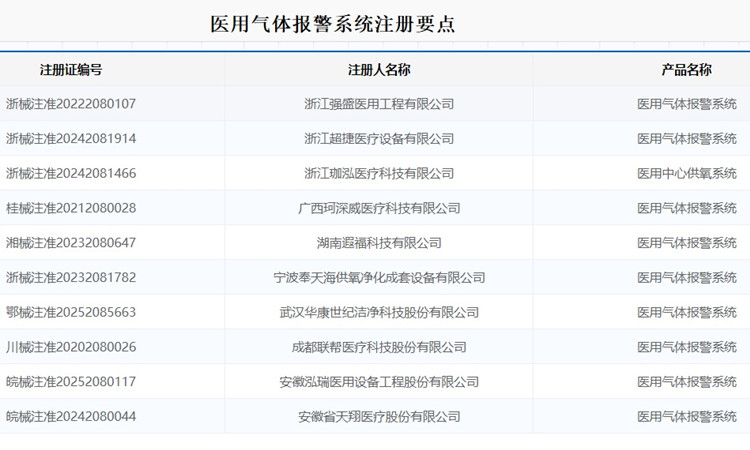750x450 pixels.
Task: Click registration number 鄂械注准20252085663
Action: coord(71,312)
